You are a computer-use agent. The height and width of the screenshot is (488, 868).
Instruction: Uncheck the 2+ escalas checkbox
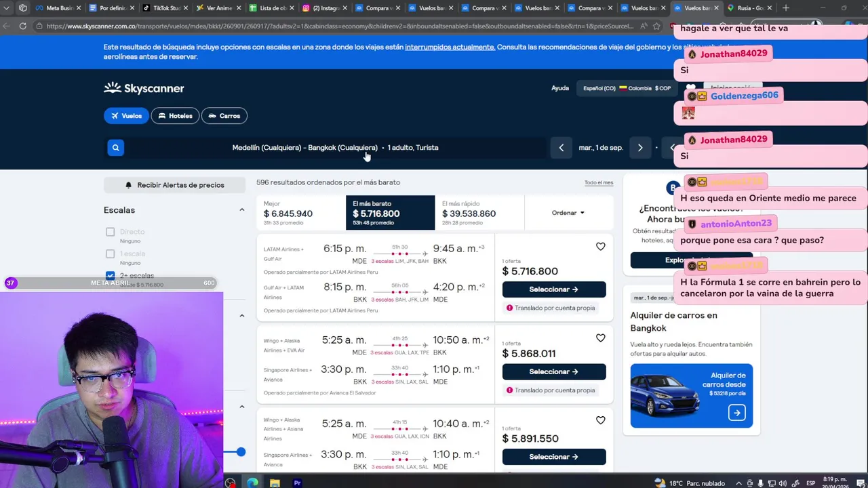[110, 275]
